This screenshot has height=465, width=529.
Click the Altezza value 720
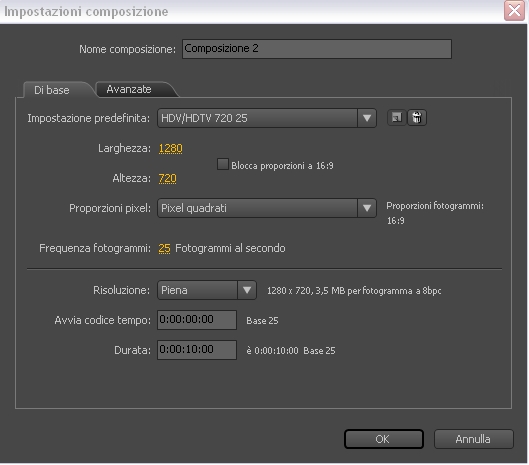pos(167,178)
